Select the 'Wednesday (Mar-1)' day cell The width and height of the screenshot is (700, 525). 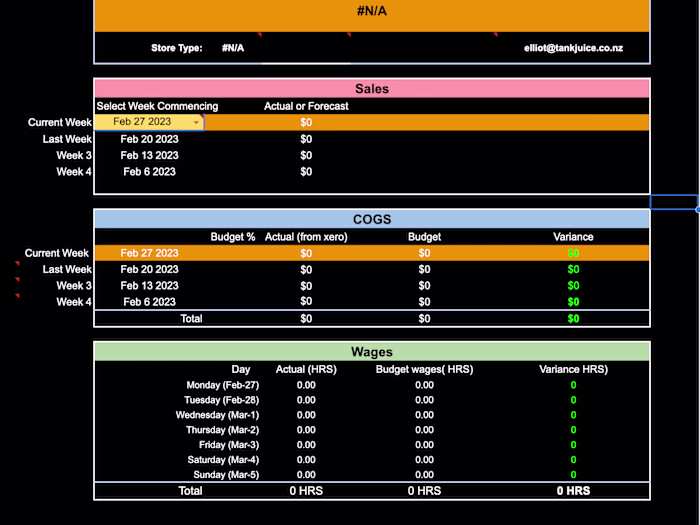click(x=217, y=415)
